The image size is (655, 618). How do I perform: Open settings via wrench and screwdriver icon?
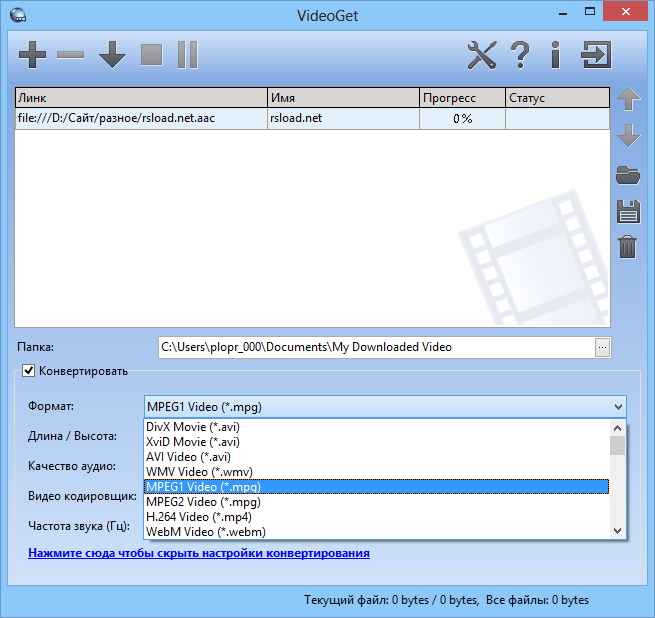pyautogui.click(x=482, y=54)
